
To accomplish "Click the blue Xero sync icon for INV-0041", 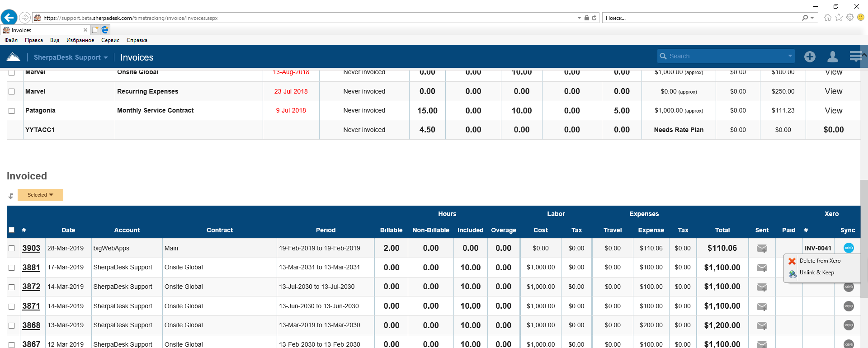I will click(x=849, y=248).
